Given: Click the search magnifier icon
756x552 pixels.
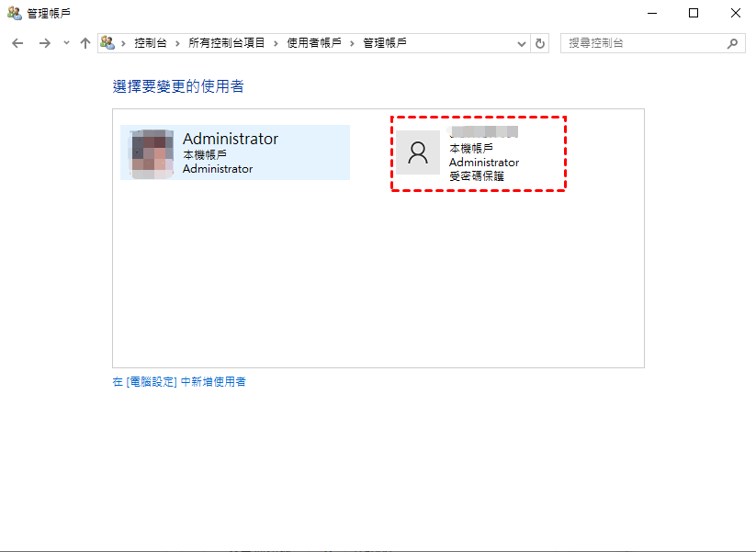Looking at the screenshot, I should 732,43.
